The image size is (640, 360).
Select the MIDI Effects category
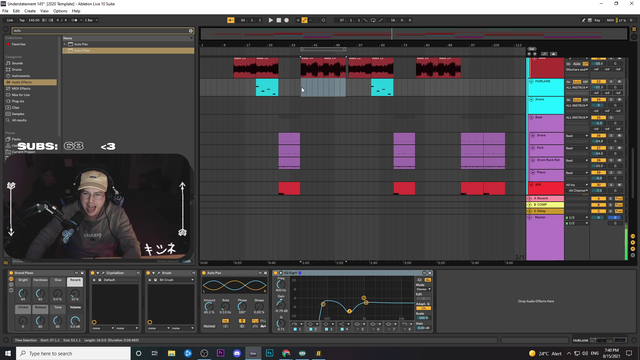click(21, 89)
